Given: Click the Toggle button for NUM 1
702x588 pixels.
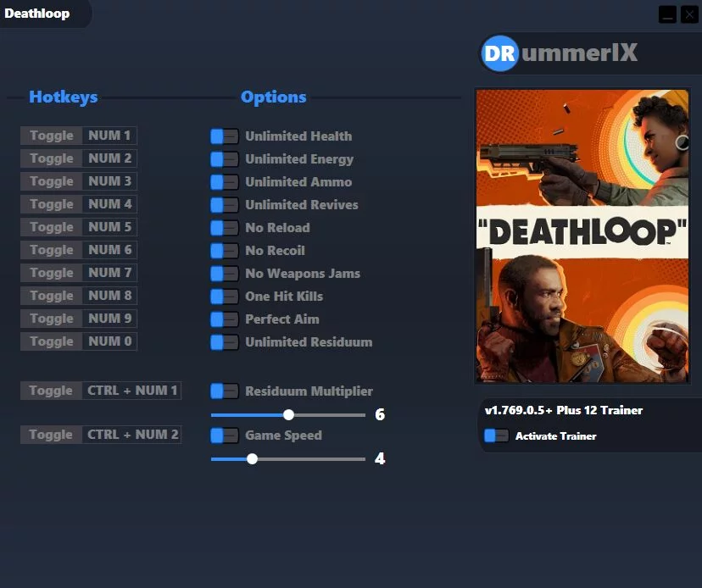Looking at the screenshot, I should coord(51,136).
